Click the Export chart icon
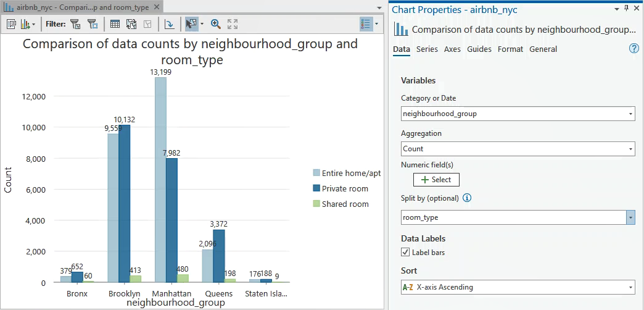The image size is (644, 310). pos(25,24)
